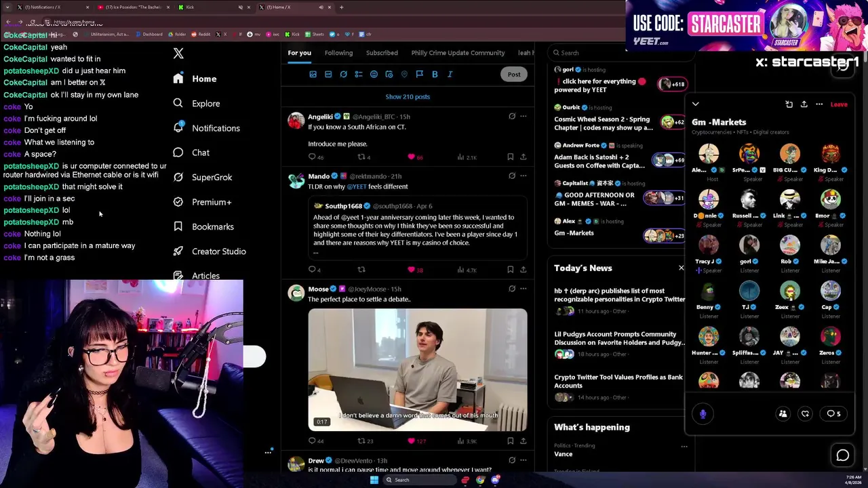Open more options on Angeliki's post
The image size is (868, 488).
pyautogui.click(x=524, y=117)
